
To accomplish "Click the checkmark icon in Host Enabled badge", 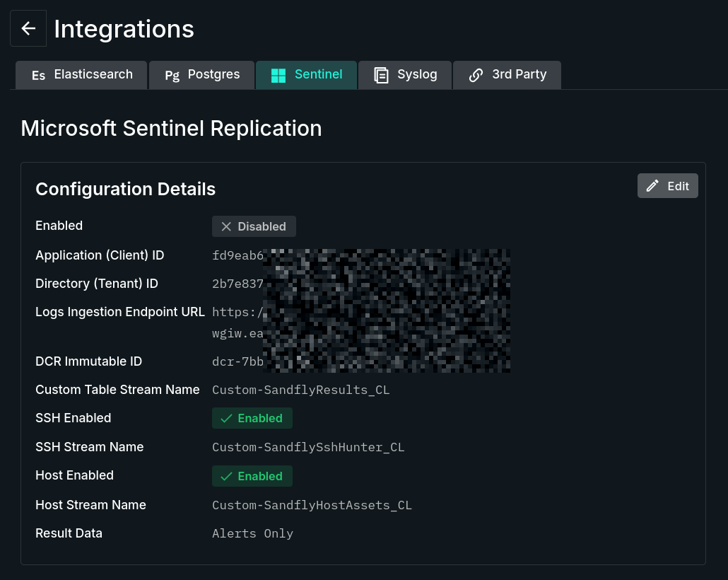I will point(226,476).
